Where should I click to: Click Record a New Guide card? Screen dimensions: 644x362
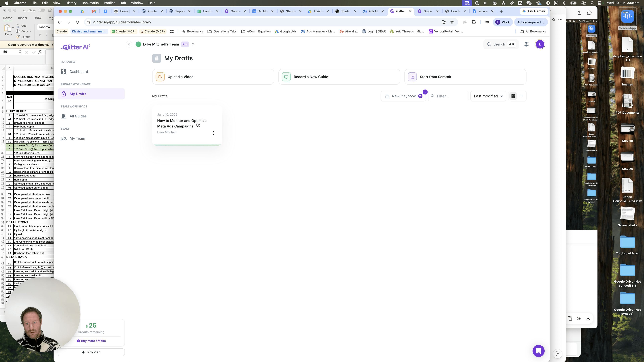click(339, 77)
